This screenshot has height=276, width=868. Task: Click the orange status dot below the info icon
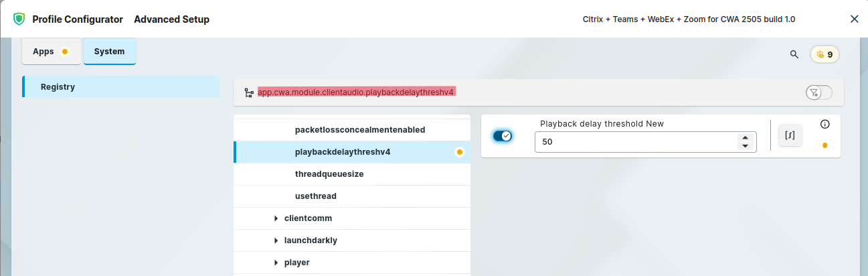click(x=824, y=145)
